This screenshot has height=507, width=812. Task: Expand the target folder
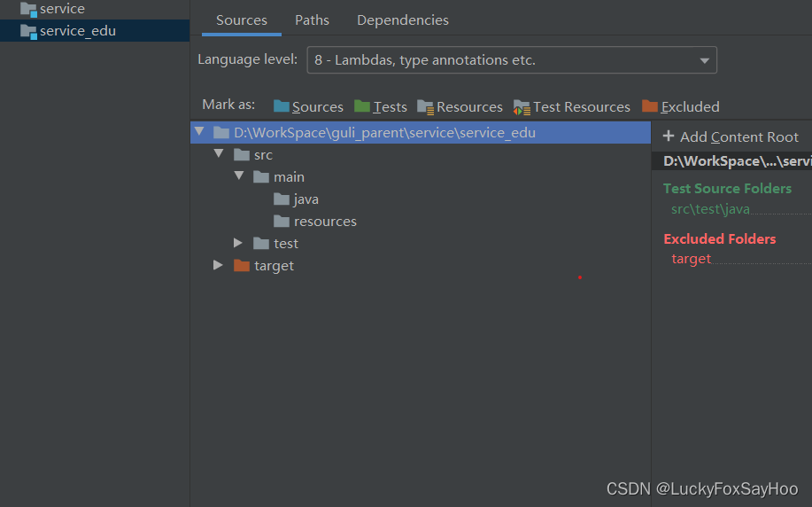pos(218,265)
